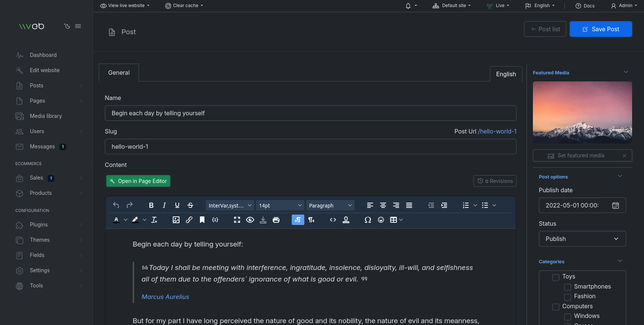
Task: Clear text formatting
Action: pyautogui.click(x=154, y=220)
